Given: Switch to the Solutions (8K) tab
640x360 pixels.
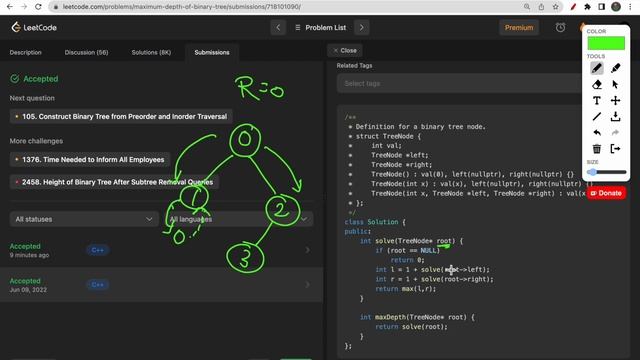Looking at the screenshot, I should click(151, 52).
